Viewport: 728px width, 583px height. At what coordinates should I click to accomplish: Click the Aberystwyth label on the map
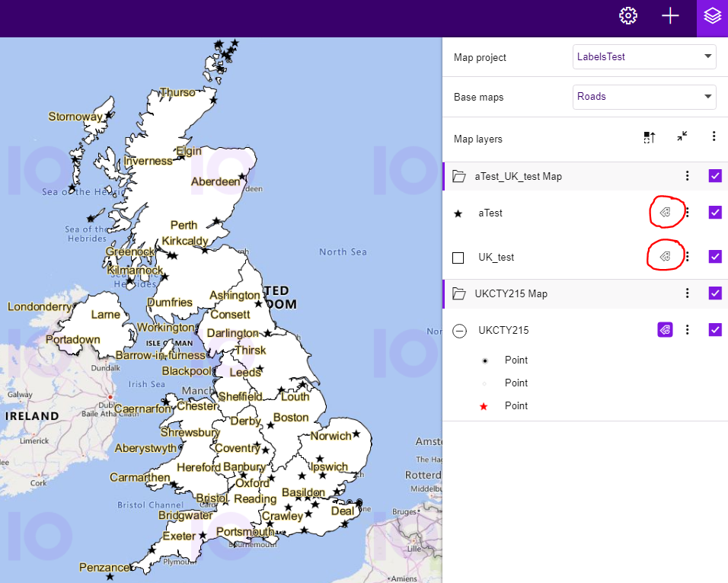[145, 448]
